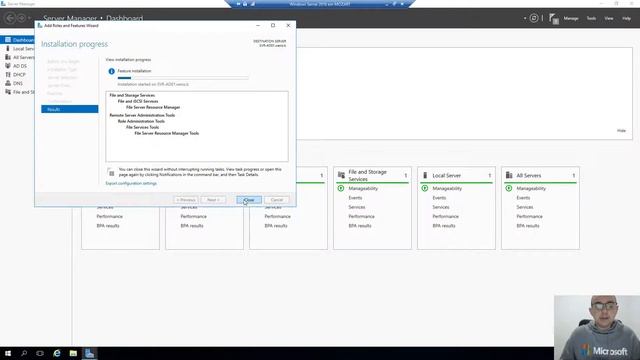Click Manageability status icon in File and Storage tile
Screen dimensions: 640x360
pyautogui.click(x=341, y=188)
